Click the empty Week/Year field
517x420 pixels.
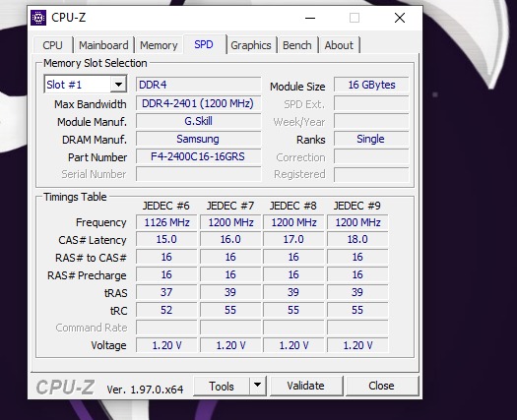tap(371, 121)
